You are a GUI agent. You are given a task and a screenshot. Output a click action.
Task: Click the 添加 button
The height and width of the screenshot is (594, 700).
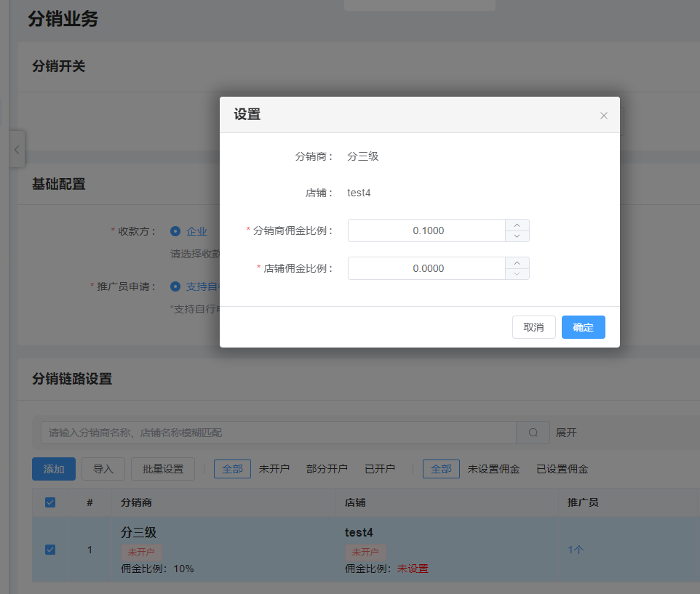click(53, 469)
